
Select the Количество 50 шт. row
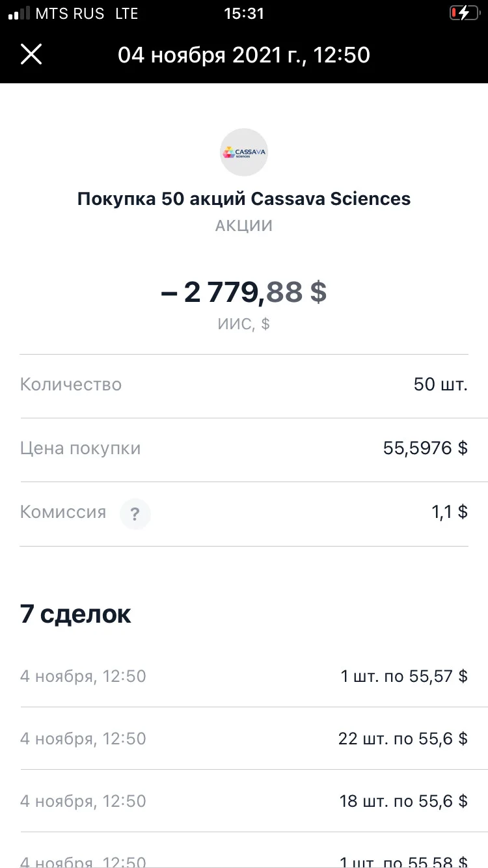(244, 385)
